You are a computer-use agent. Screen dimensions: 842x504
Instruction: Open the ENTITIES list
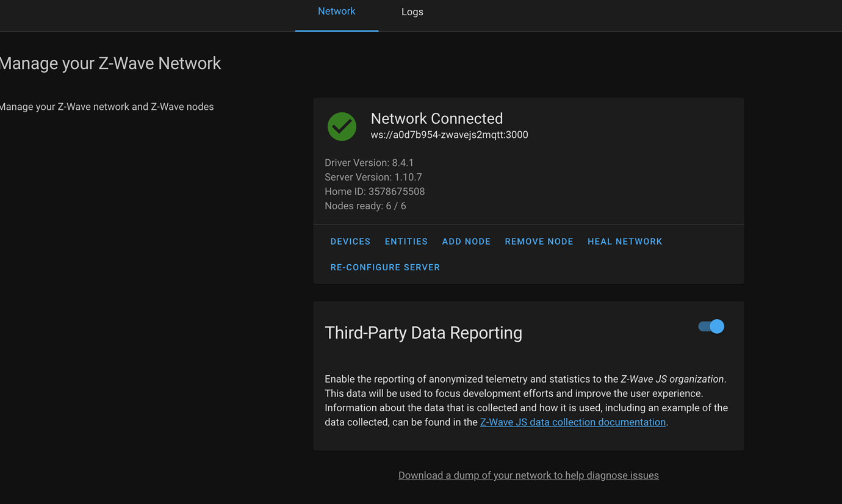[x=406, y=242]
